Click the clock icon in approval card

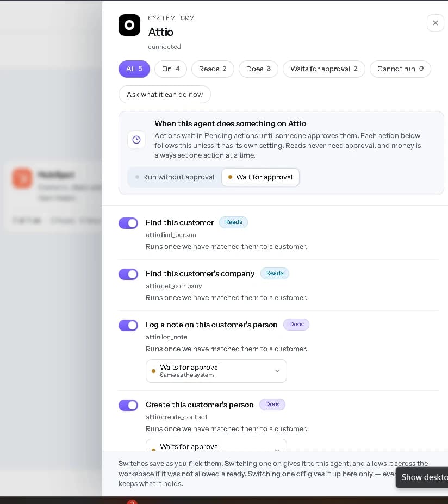point(136,140)
